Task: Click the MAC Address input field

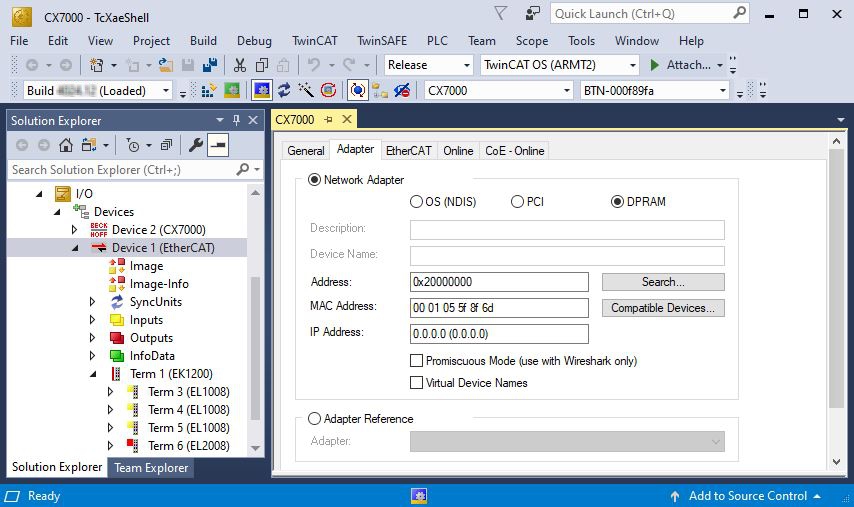Action: pos(499,308)
